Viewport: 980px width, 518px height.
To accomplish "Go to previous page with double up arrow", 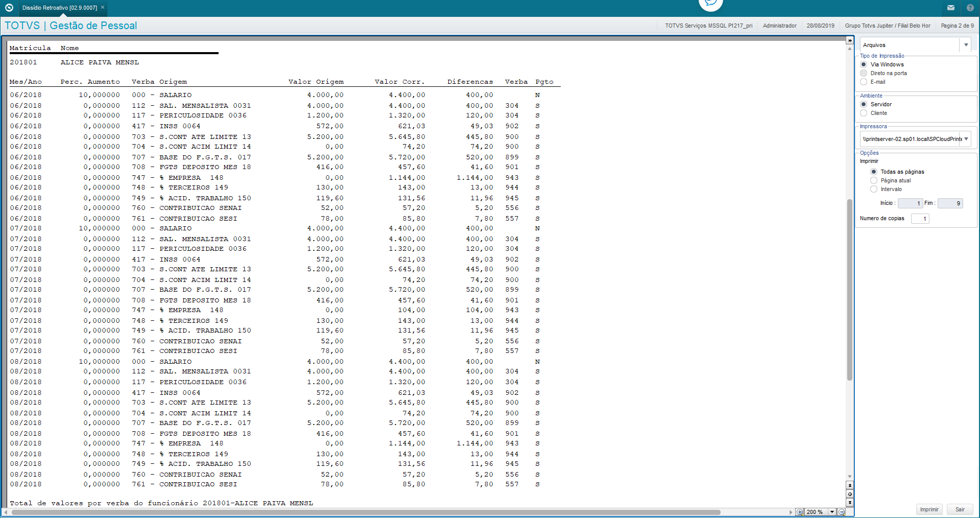I will 850,485.
